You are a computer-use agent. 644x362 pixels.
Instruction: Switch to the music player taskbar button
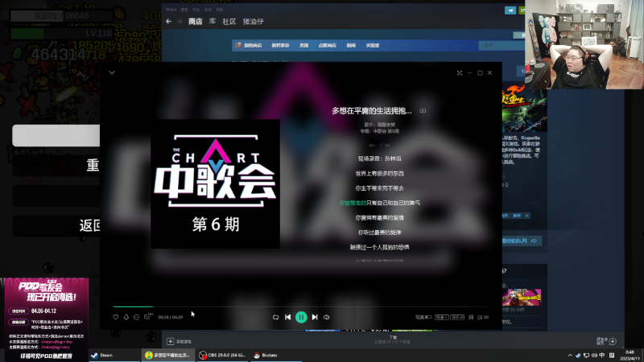tap(169, 355)
